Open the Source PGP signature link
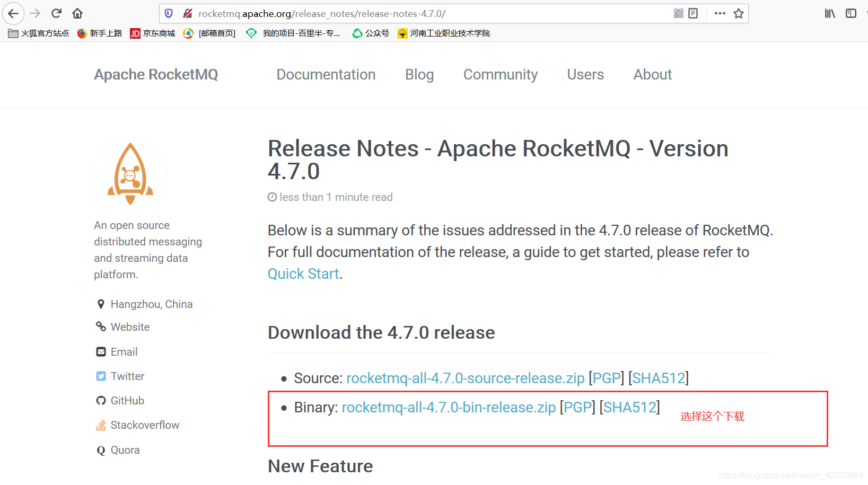The image size is (868, 485). coord(607,378)
